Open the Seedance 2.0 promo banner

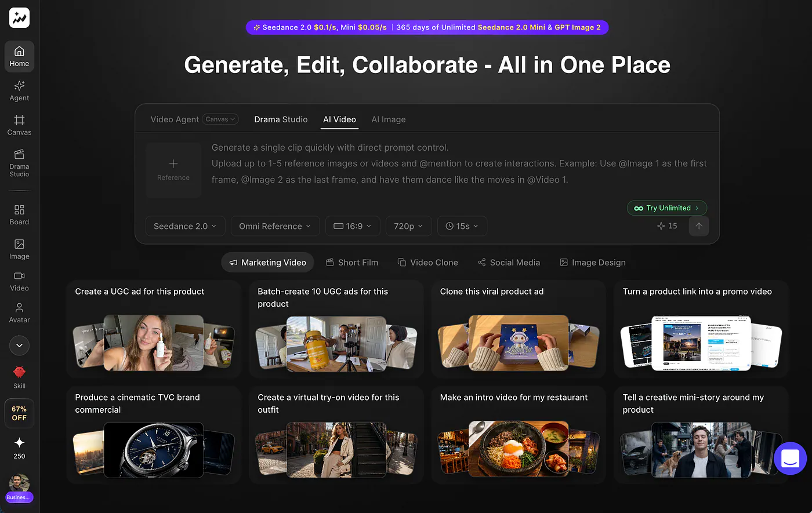427,27
